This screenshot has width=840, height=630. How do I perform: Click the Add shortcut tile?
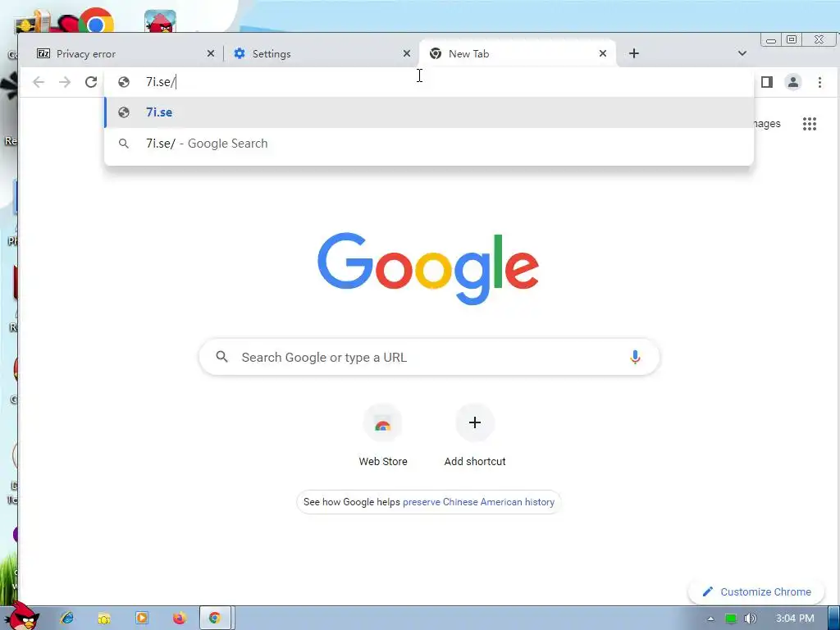[475, 436]
